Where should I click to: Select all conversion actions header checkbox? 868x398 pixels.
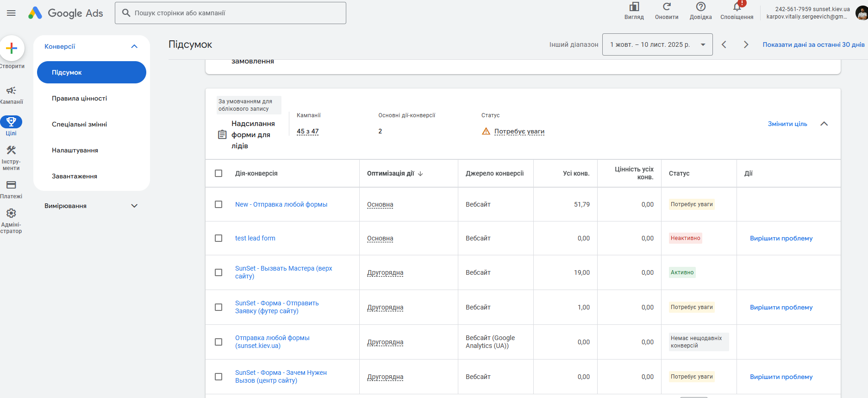tap(219, 173)
